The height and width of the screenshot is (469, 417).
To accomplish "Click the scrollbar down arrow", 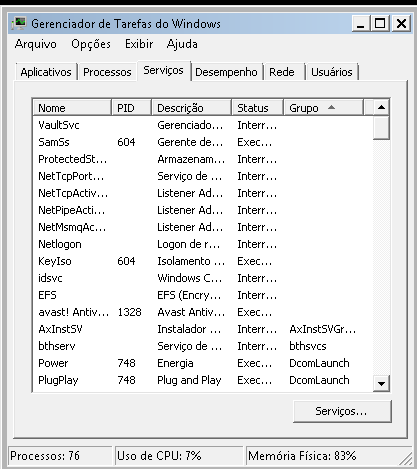I will point(381,383).
